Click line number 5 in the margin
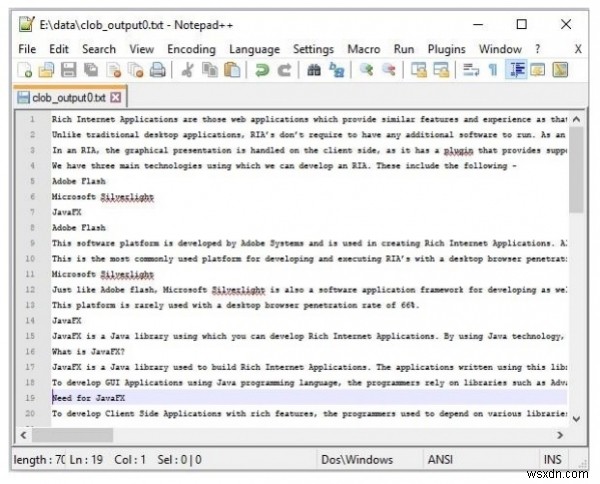This screenshot has height=484, width=600. [33, 181]
